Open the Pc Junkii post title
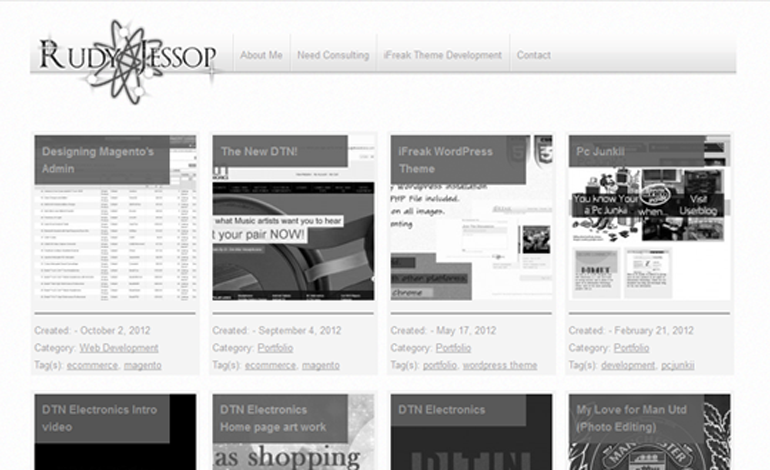This screenshot has width=770, height=470. pyautogui.click(x=600, y=151)
